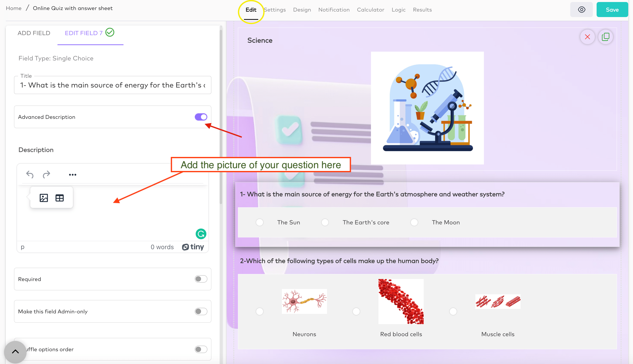Click ADD FIELD tab to add new field
The image size is (633, 364).
34,33
